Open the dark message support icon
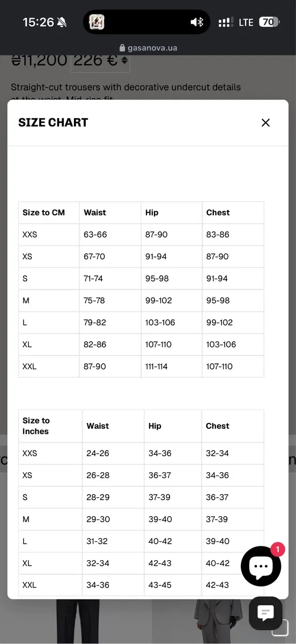296x644 pixels. click(x=265, y=613)
